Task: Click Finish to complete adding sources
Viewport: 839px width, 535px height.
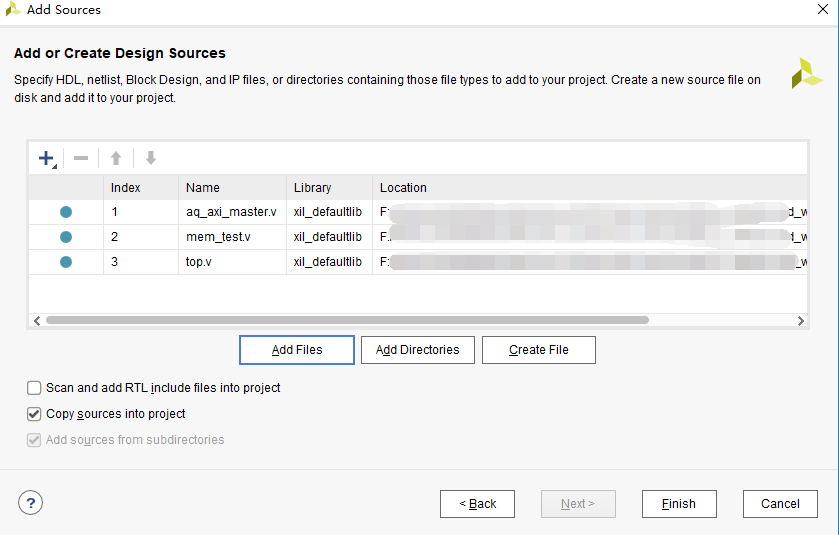Action: pos(679,504)
